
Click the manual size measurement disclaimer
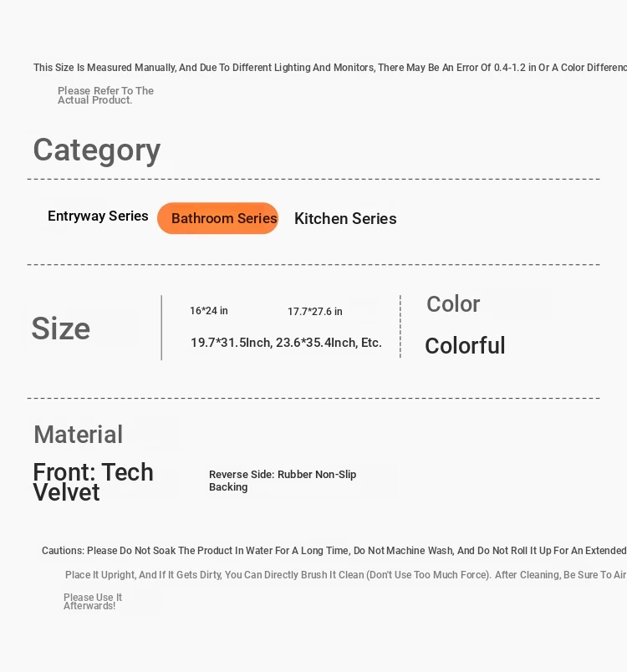(x=330, y=68)
